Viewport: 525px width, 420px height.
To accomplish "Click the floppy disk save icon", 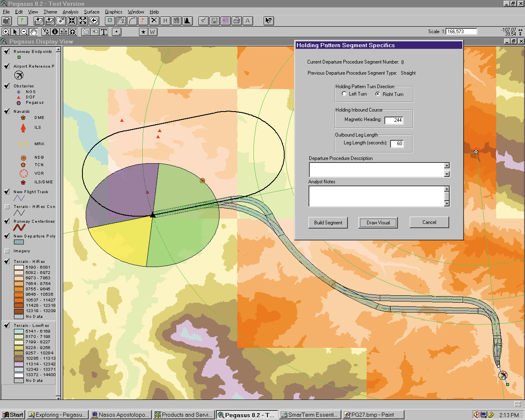I will [x=215, y=21].
